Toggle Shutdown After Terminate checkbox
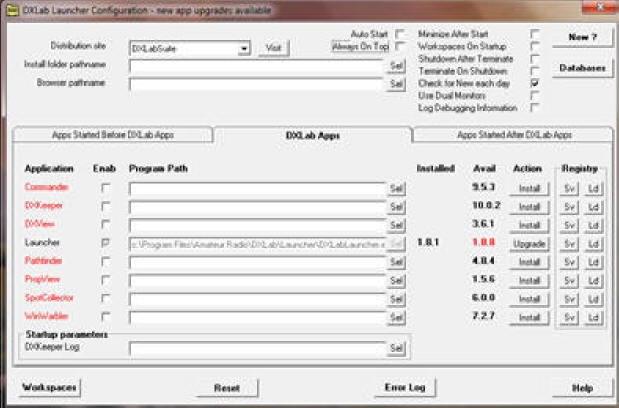Viewport: 619px width, 408px height. [535, 59]
